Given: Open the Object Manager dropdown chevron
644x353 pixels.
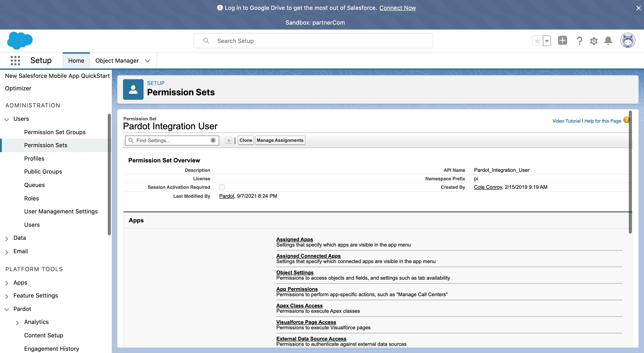Looking at the screenshot, I should pyautogui.click(x=148, y=61).
